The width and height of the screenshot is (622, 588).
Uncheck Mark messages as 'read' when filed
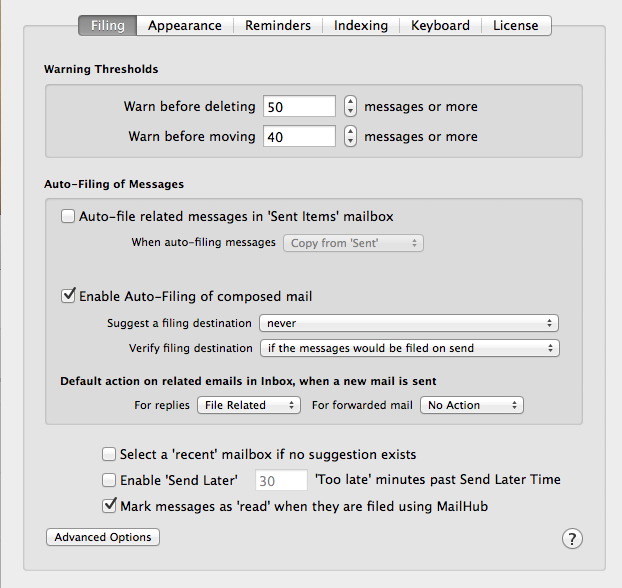coord(109,506)
